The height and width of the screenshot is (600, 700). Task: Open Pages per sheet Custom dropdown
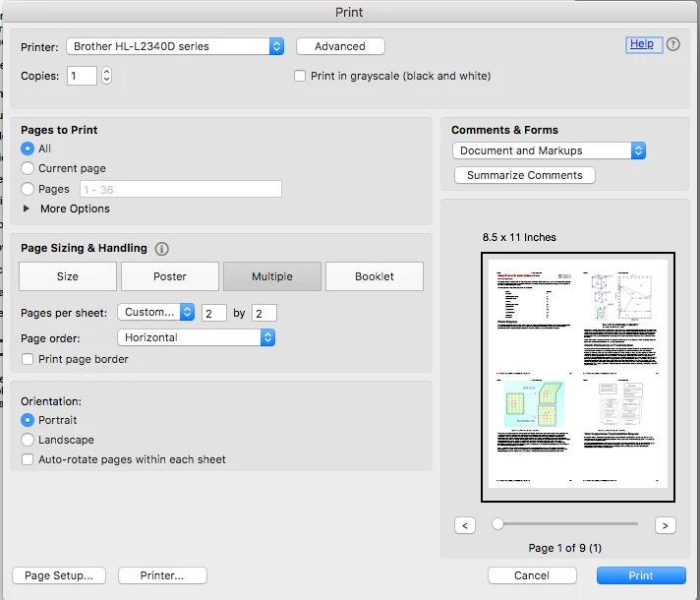point(155,312)
